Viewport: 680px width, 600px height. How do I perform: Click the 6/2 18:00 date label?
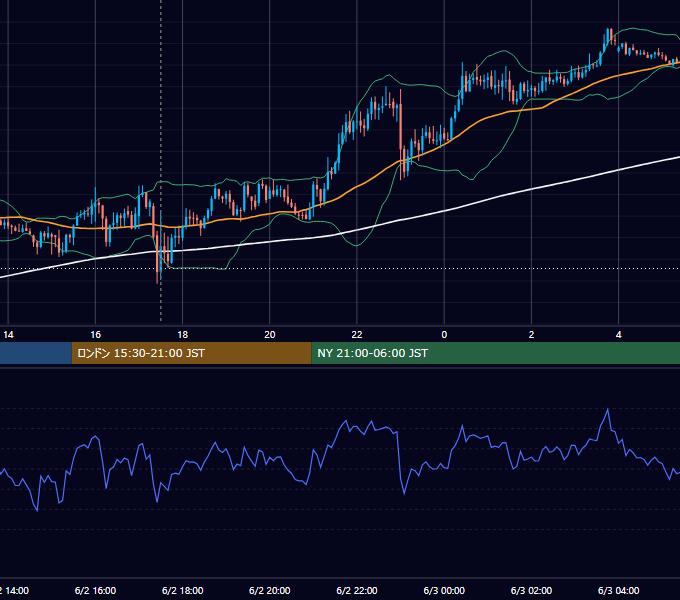tap(183, 590)
